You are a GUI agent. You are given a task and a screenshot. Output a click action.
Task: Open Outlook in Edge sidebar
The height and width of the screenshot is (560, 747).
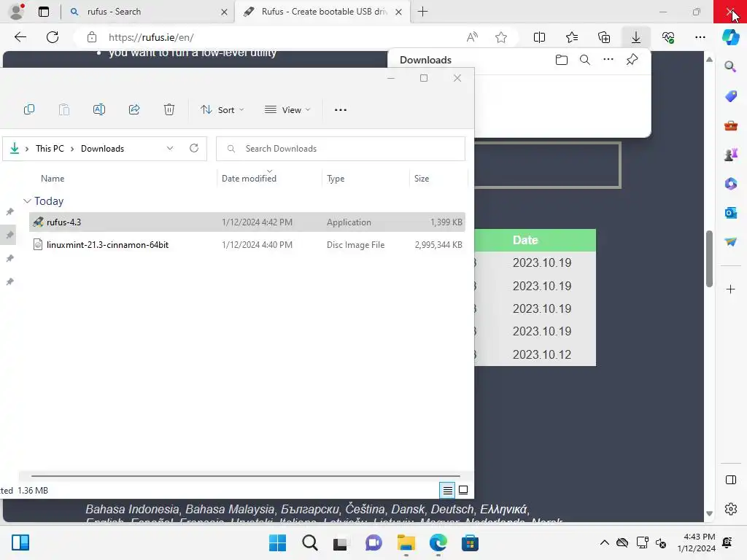(730, 212)
